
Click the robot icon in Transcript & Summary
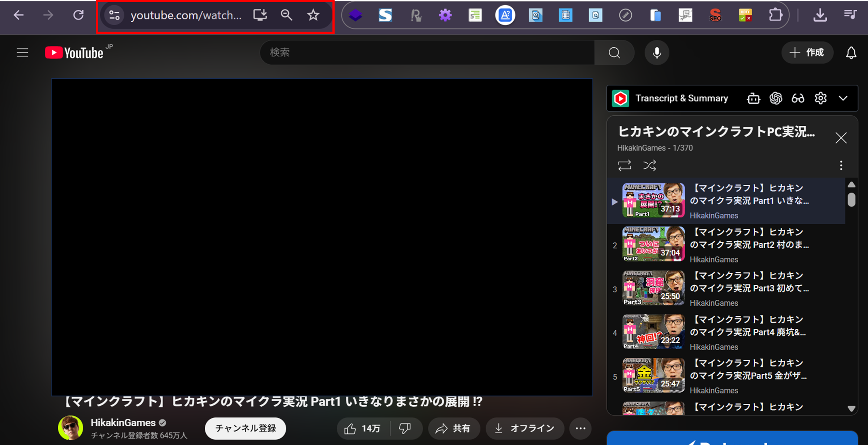point(753,98)
